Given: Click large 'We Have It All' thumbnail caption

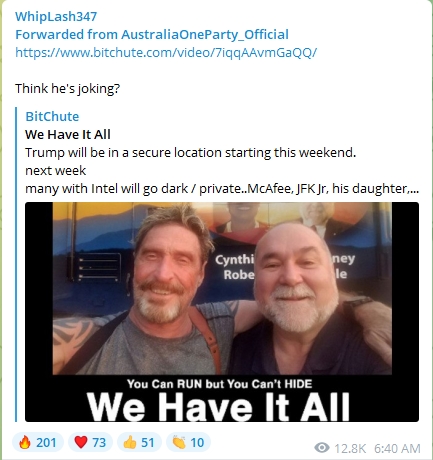Looking at the screenshot, I should click(x=218, y=407).
